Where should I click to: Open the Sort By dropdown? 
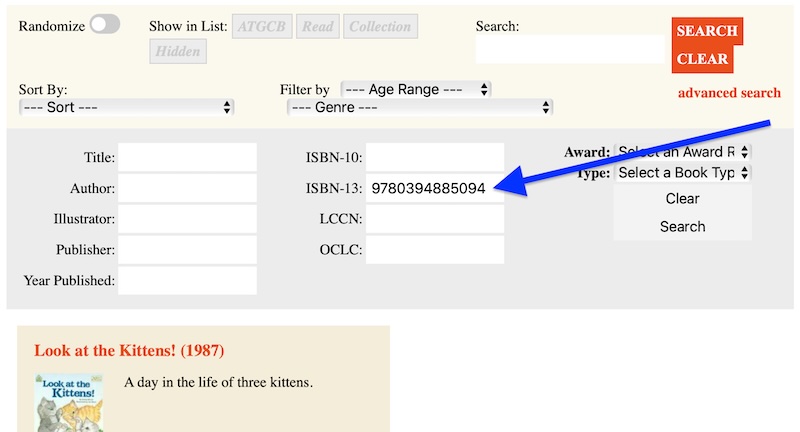coord(127,107)
